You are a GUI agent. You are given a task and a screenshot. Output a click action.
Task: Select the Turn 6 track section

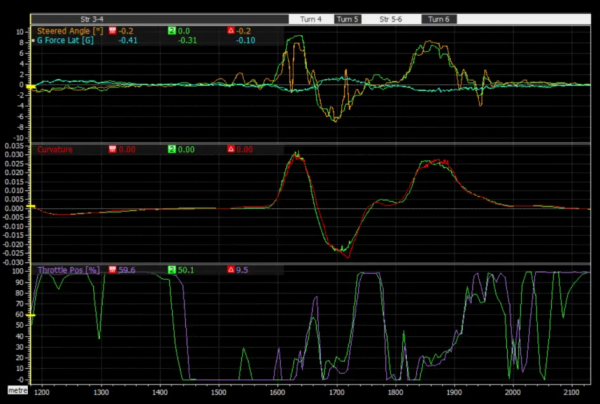pos(438,19)
